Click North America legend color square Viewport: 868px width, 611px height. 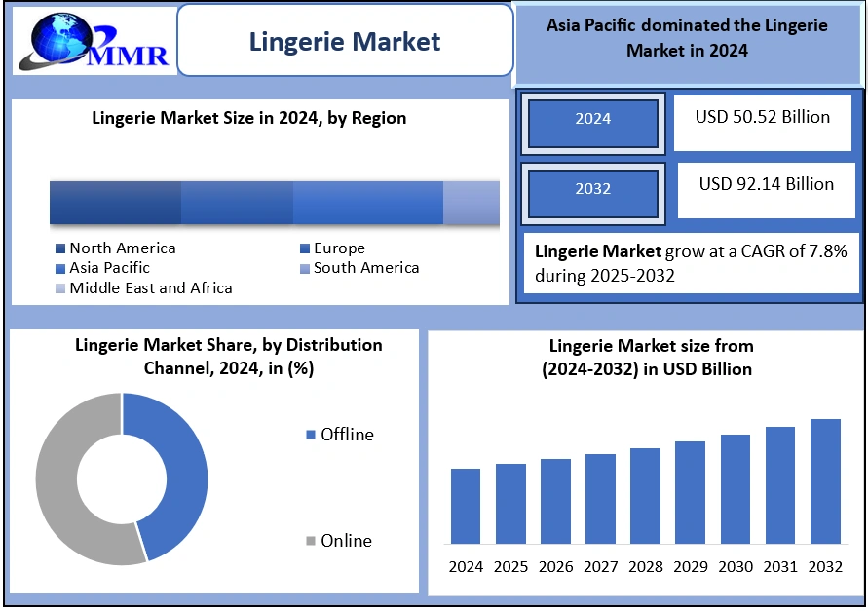(x=60, y=249)
